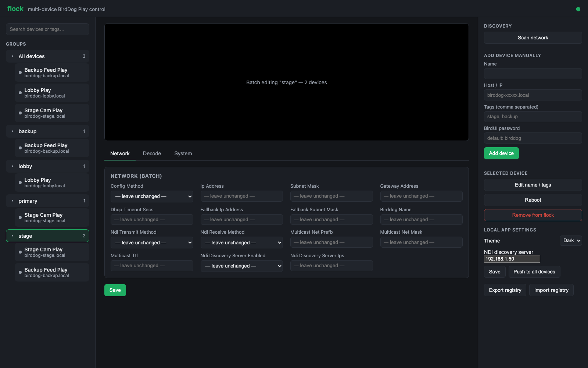The width and height of the screenshot is (588, 368).
Task: Click Import registry button
Action: (x=551, y=290)
